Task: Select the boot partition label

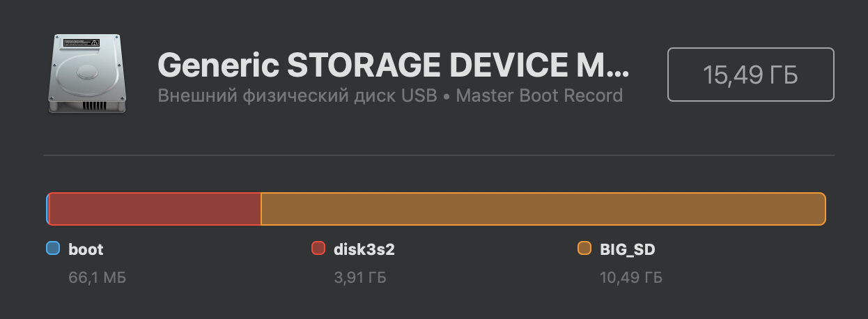Action: tap(86, 249)
